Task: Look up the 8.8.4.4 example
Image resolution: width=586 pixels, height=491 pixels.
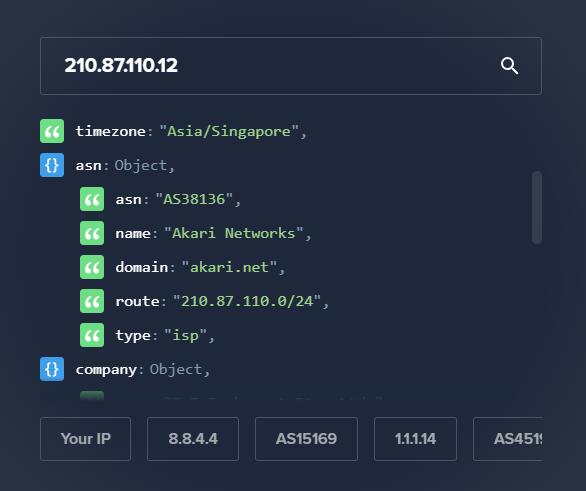Action: [x=193, y=439]
